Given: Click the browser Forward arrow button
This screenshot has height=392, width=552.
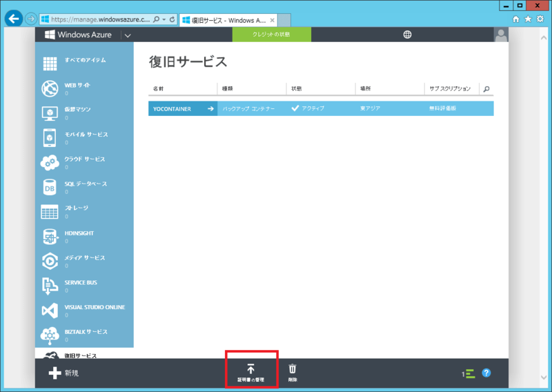Looking at the screenshot, I should 31,19.
